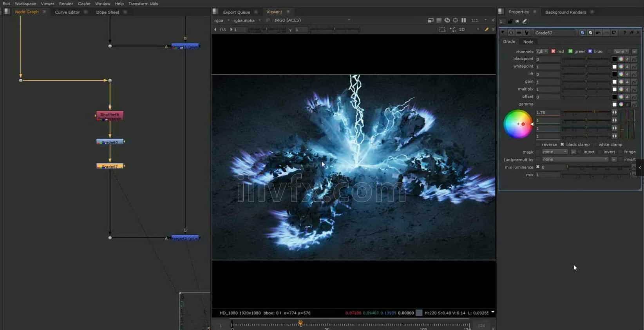The image size is (644, 330).
Task: Open whitepoint animation curve menu
Action: 634,67
